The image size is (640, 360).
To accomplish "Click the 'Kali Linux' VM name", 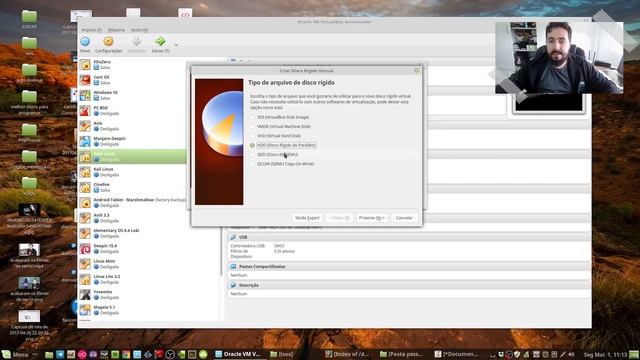I will point(103,169).
